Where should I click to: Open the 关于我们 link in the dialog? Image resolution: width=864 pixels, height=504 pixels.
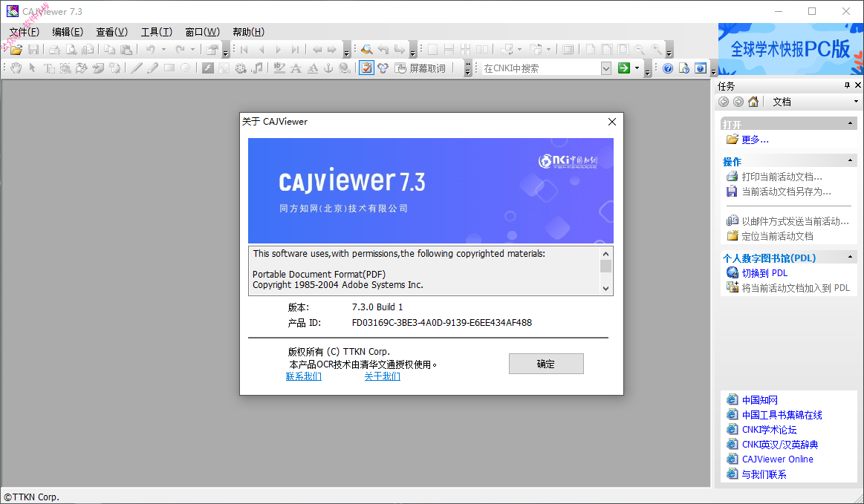click(x=383, y=376)
